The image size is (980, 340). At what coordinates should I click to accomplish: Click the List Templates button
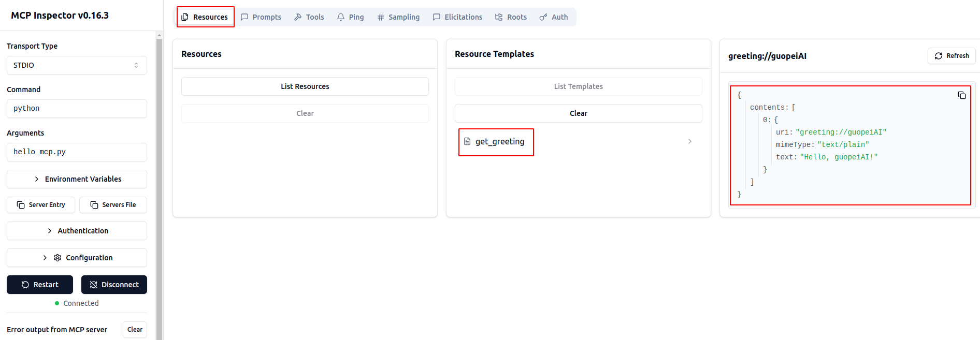click(x=579, y=86)
